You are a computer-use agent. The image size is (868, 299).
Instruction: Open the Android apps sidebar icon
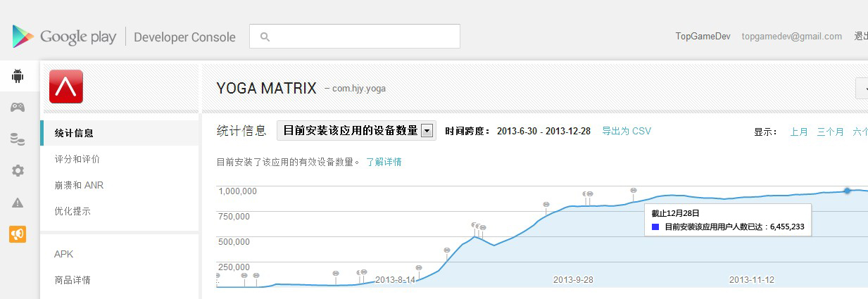(18, 76)
